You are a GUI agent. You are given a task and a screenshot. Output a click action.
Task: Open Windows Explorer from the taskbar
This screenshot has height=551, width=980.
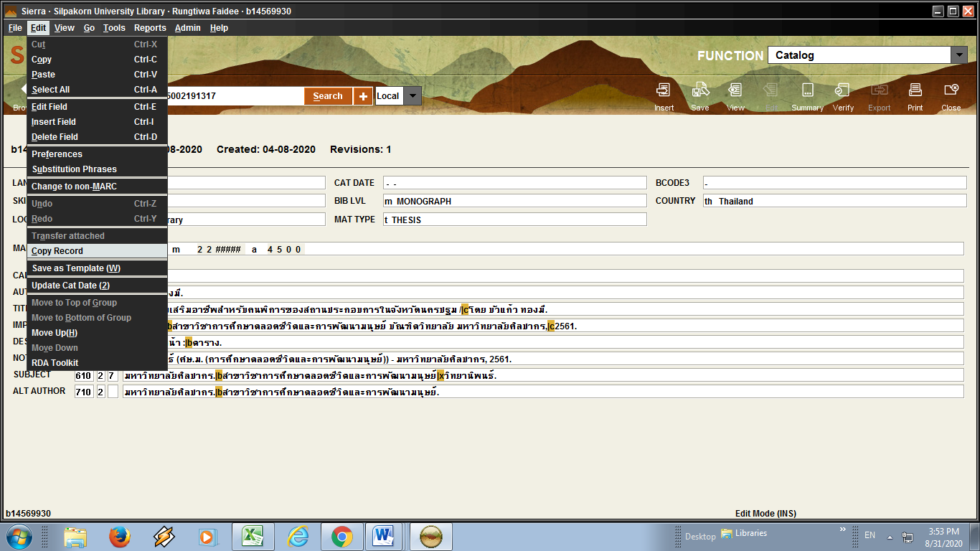point(75,537)
